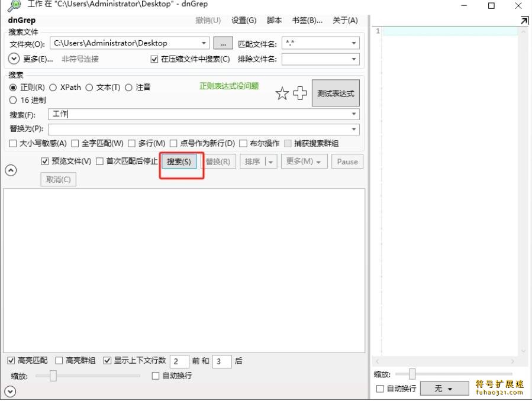Open the 书签(B)... menu
The image size is (532, 401).
[305, 20]
